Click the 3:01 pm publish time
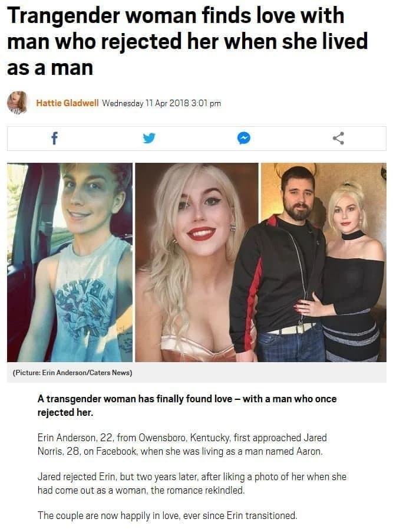 (206, 103)
